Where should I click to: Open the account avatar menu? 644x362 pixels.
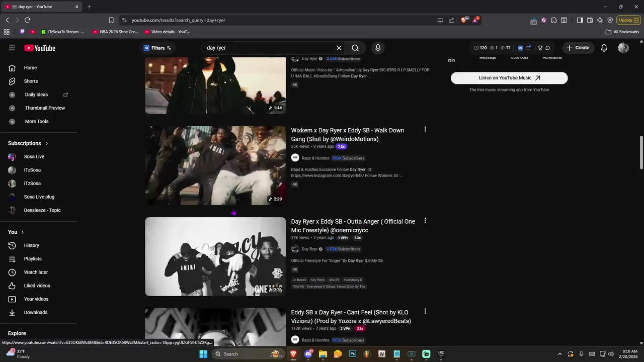pyautogui.click(x=623, y=48)
